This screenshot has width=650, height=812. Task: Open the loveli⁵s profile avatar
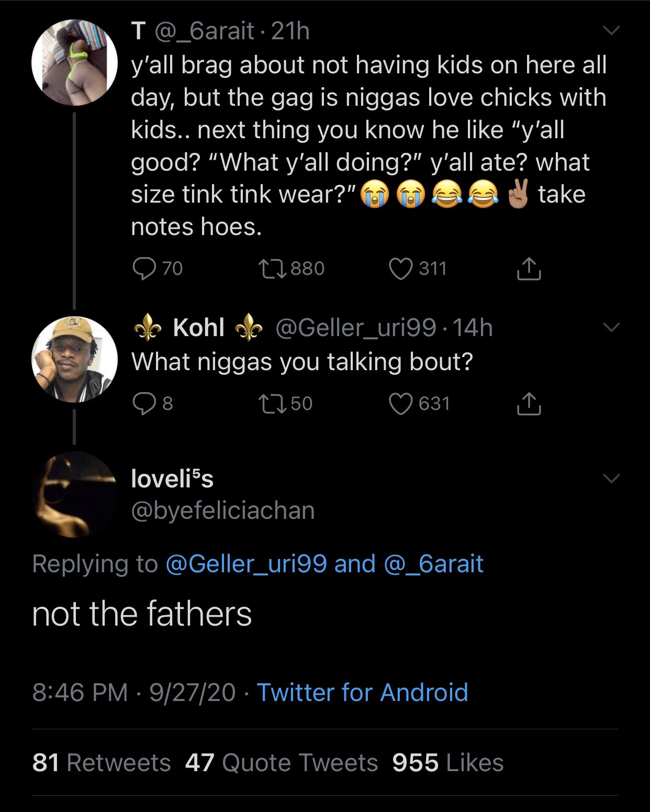(74, 494)
